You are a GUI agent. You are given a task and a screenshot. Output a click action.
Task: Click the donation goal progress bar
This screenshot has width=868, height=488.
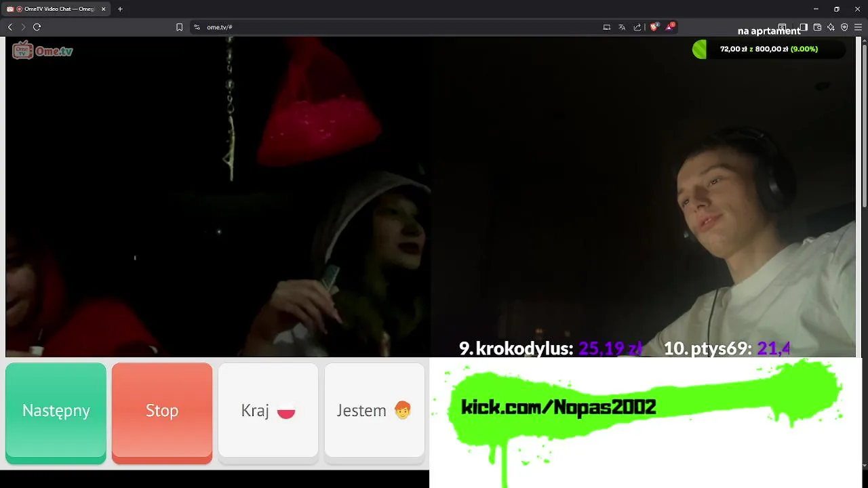click(x=768, y=49)
